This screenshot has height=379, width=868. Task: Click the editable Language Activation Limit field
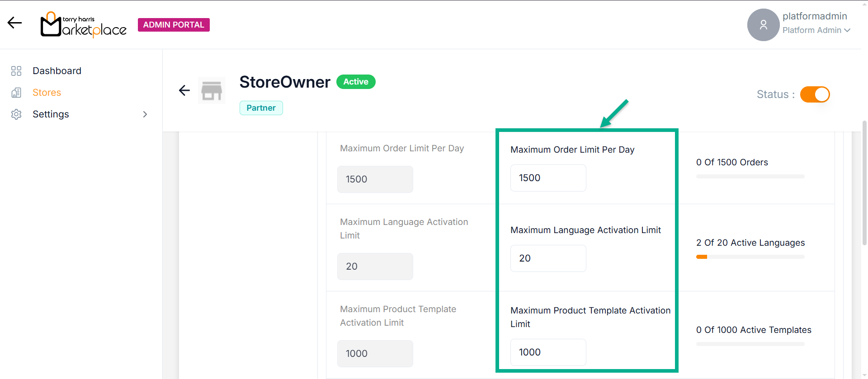click(548, 258)
